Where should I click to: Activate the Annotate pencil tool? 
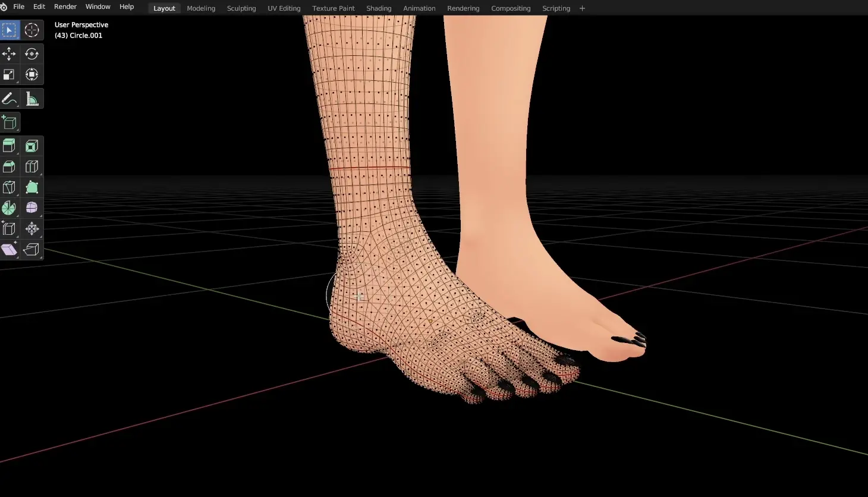[10, 99]
